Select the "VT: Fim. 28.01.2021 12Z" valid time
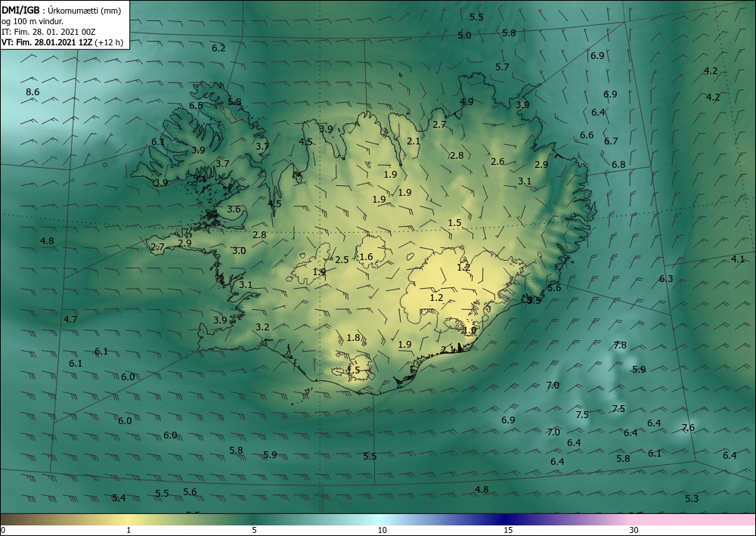 pos(47,42)
